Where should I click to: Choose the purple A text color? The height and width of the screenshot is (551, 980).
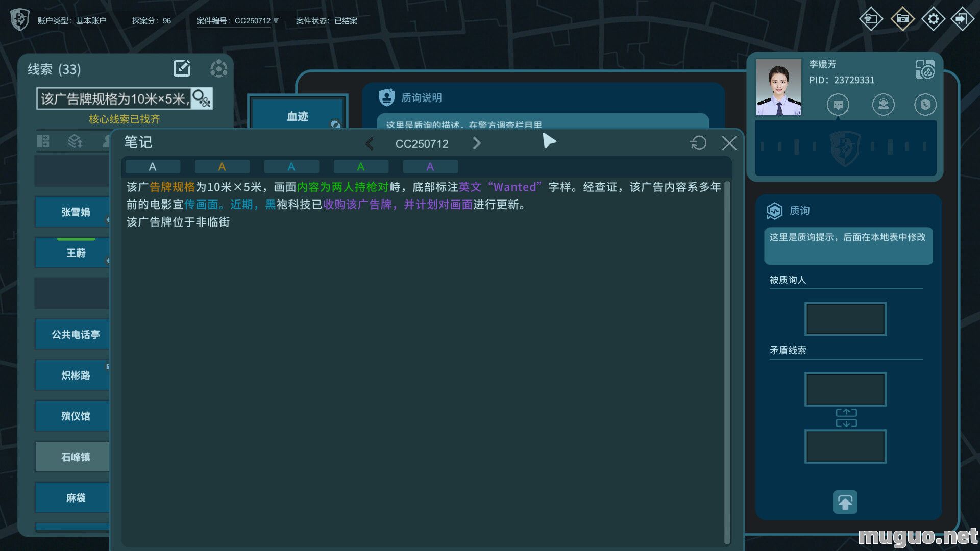(430, 167)
